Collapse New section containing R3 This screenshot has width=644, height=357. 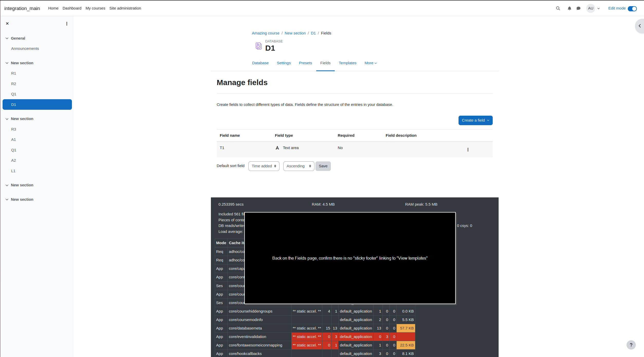[7, 119]
